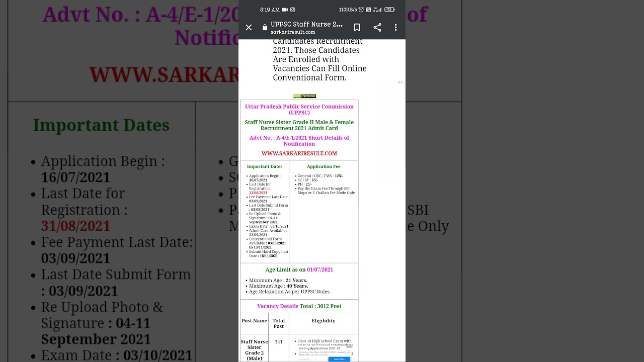Click the DMCA Protected badge

click(x=305, y=96)
